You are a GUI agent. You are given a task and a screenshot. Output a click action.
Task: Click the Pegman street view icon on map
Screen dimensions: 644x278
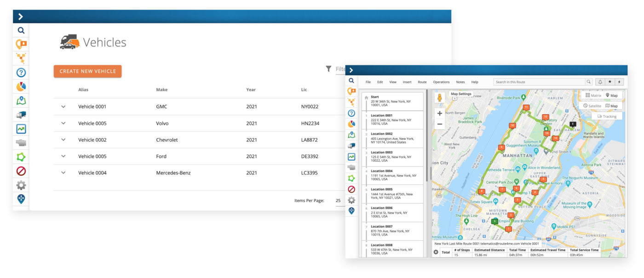tap(440, 98)
